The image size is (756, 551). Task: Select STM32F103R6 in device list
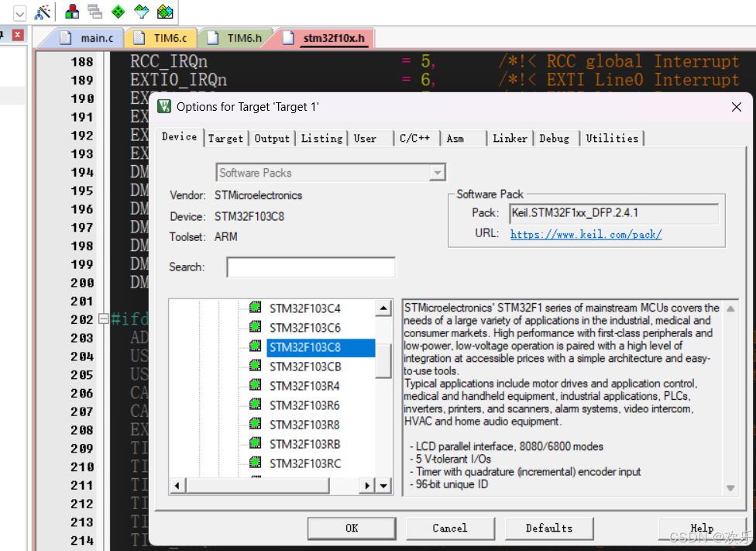304,405
